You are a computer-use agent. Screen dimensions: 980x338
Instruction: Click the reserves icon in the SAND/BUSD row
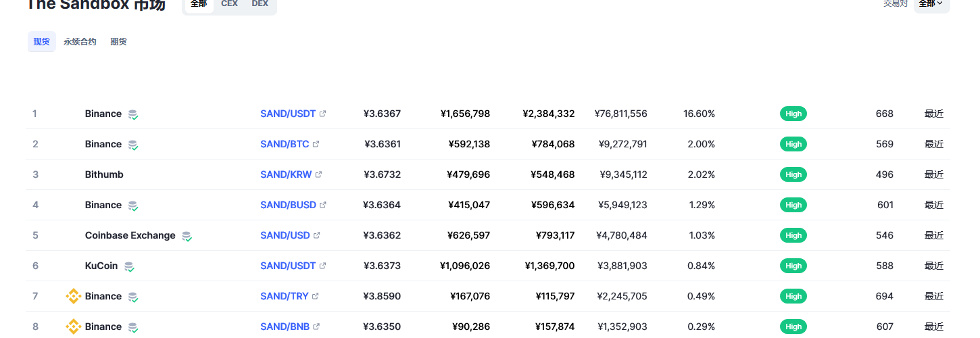click(x=133, y=206)
